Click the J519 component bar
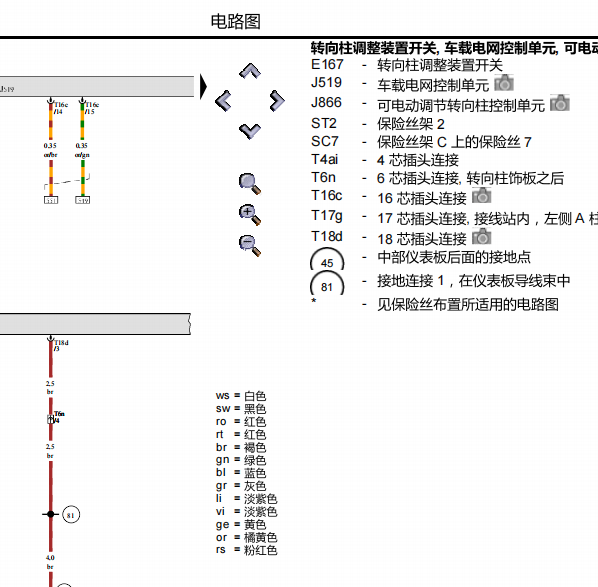 (x=97, y=87)
